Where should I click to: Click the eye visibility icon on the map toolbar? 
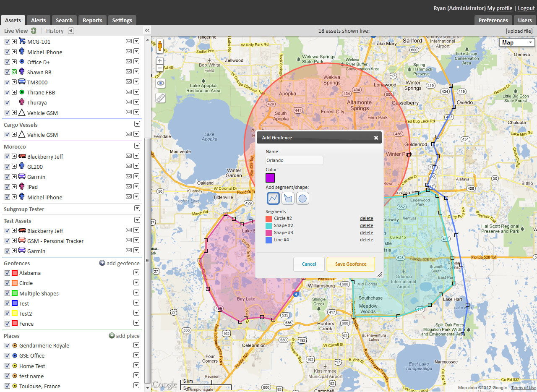(x=160, y=83)
